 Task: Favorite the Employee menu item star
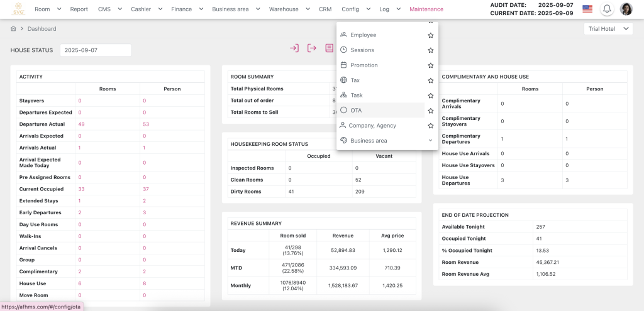pyautogui.click(x=430, y=35)
